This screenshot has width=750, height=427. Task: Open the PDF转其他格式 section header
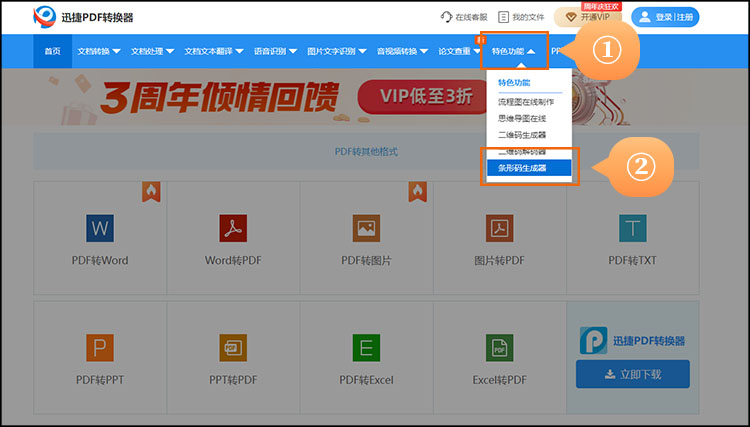(x=366, y=152)
